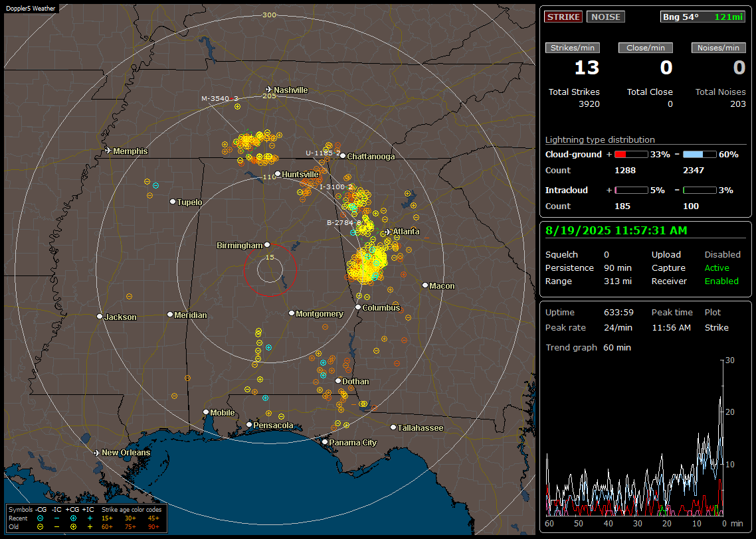The image size is (756, 539).
Task: Select the Jackson city marker dot
Action: click(100, 317)
